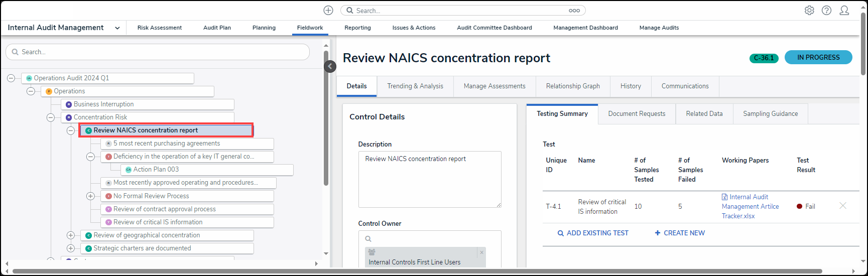Collapse the Concentration Risk node

pyautogui.click(x=51, y=117)
